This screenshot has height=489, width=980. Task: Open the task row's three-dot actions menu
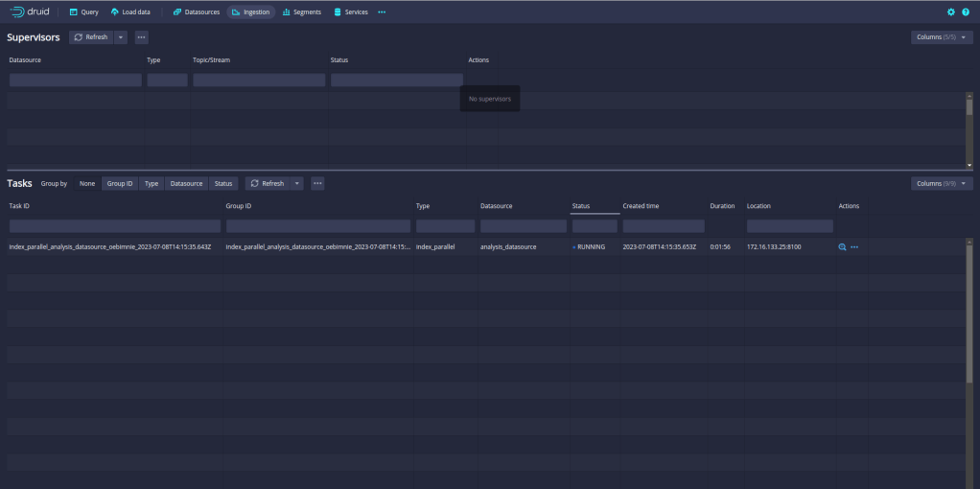click(854, 247)
